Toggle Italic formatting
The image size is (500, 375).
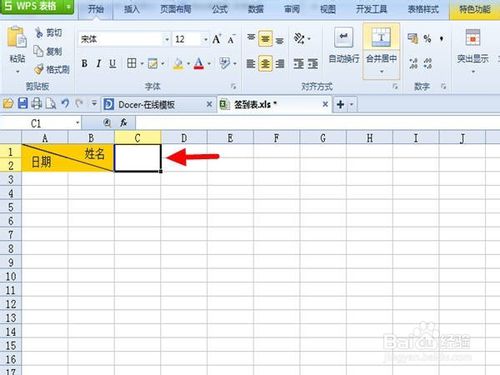pyautogui.click(x=99, y=63)
